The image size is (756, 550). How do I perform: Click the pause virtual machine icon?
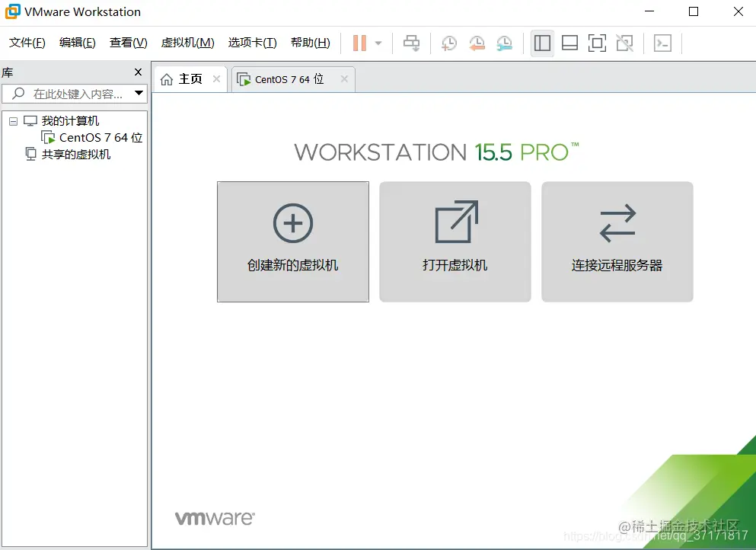pyautogui.click(x=359, y=43)
